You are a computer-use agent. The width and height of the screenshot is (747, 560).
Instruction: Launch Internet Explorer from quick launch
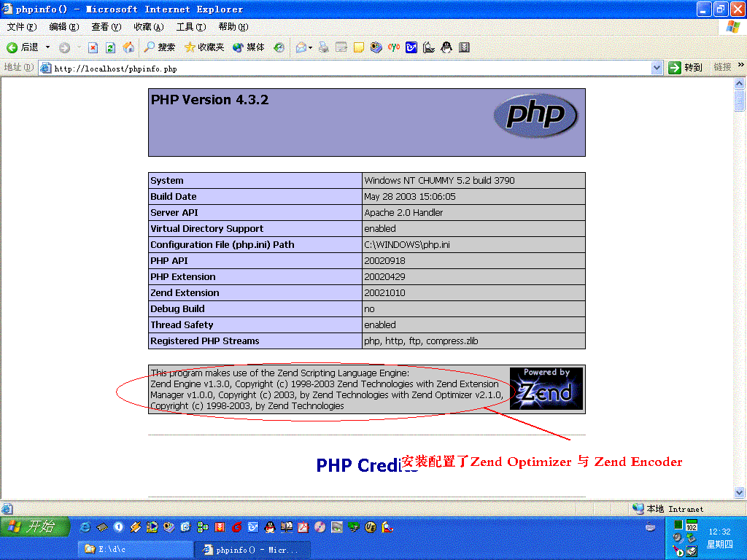coord(85,527)
